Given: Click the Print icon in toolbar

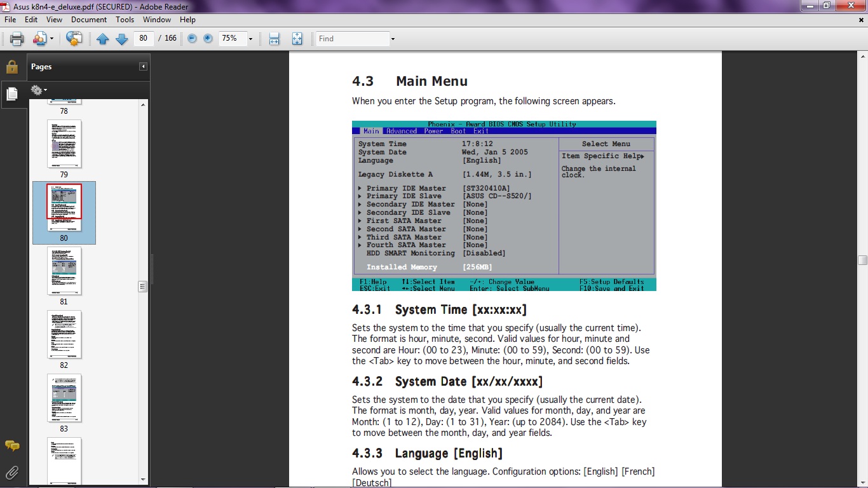Looking at the screenshot, I should [x=17, y=39].
